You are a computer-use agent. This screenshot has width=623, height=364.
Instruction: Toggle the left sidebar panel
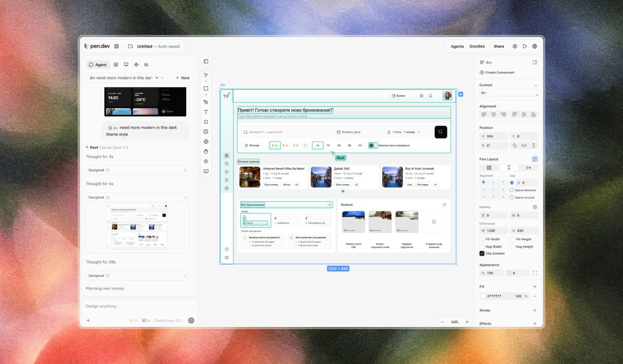coord(206,61)
